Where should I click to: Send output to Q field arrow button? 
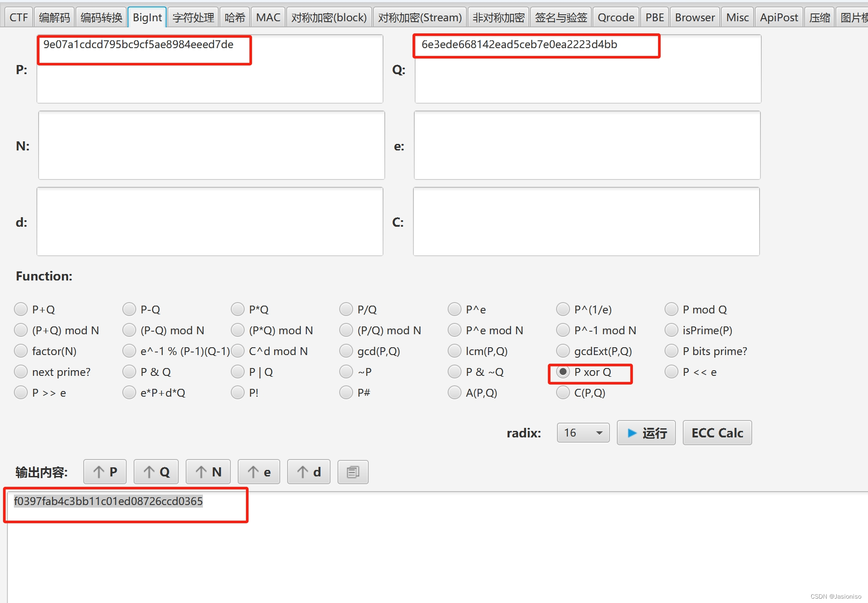(156, 472)
